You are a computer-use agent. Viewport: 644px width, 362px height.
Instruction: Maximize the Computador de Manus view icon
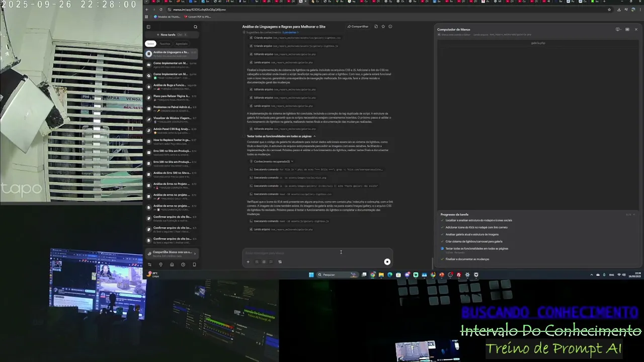click(627, 29)
